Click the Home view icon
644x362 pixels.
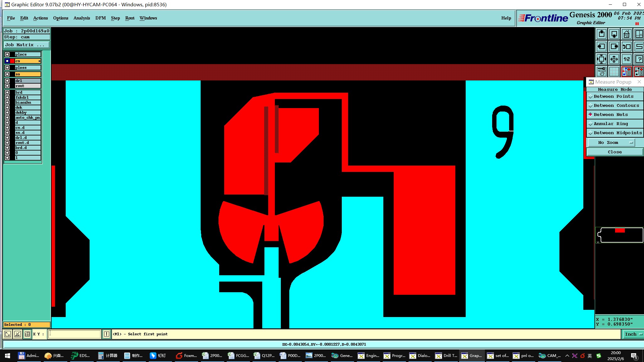(x=626, y=34)
